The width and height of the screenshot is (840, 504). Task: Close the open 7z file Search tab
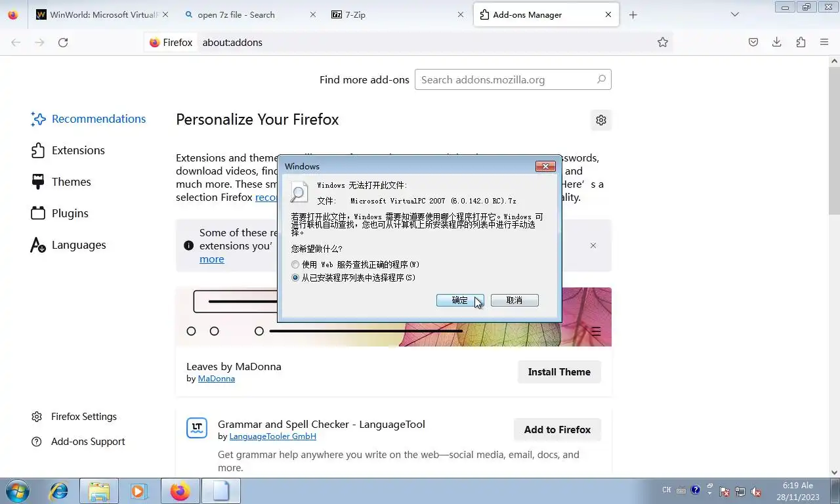point(312,14)
